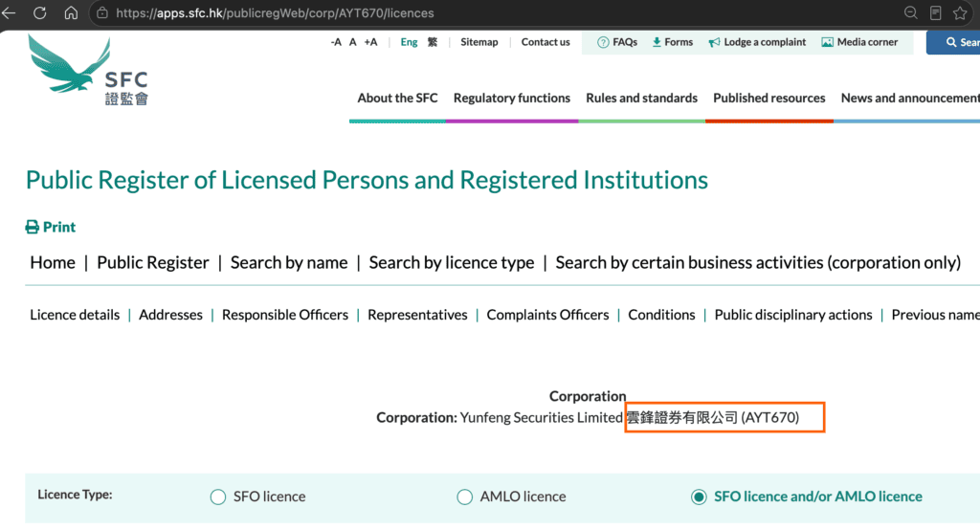
Task: Switch to Public disciplinary actions tab
Action: 793,315
